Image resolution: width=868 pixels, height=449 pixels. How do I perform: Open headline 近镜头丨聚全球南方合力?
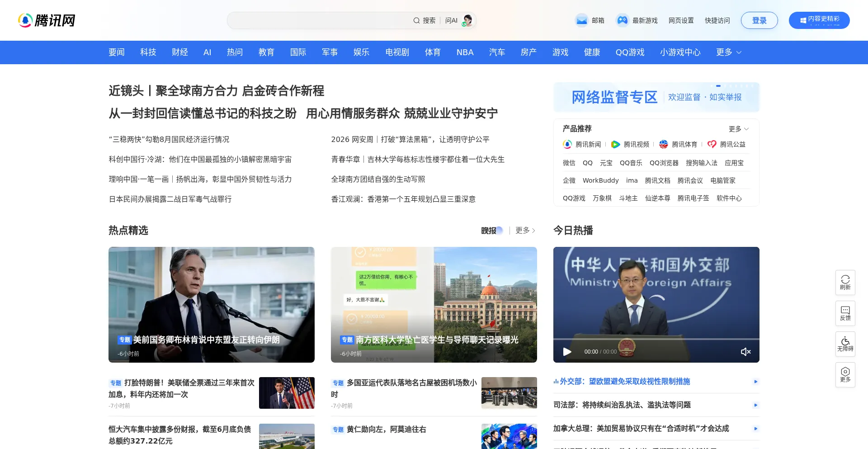(217, 91)
